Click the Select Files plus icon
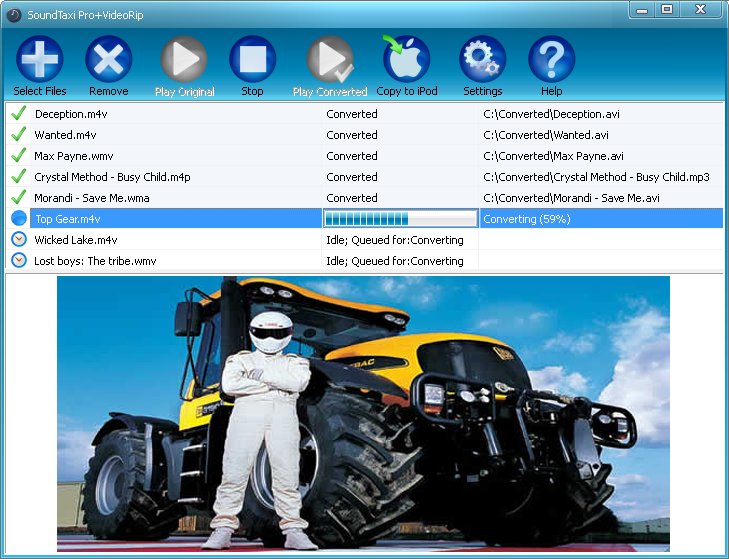 (40, 59)
